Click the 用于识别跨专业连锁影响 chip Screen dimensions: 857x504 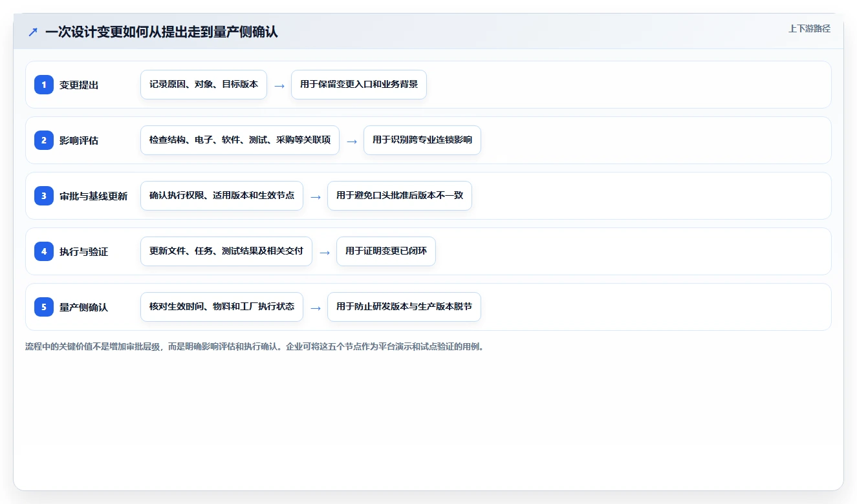click(422, 140)
